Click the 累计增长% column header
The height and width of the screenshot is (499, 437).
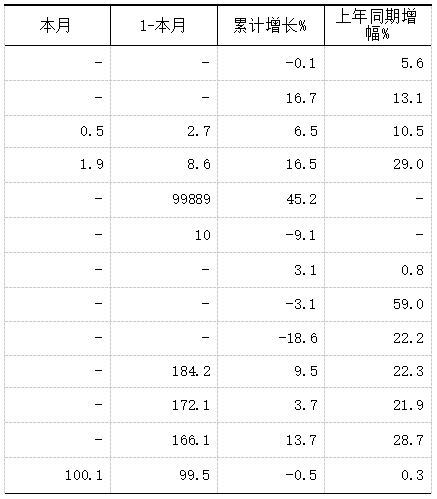click(271, 25)
